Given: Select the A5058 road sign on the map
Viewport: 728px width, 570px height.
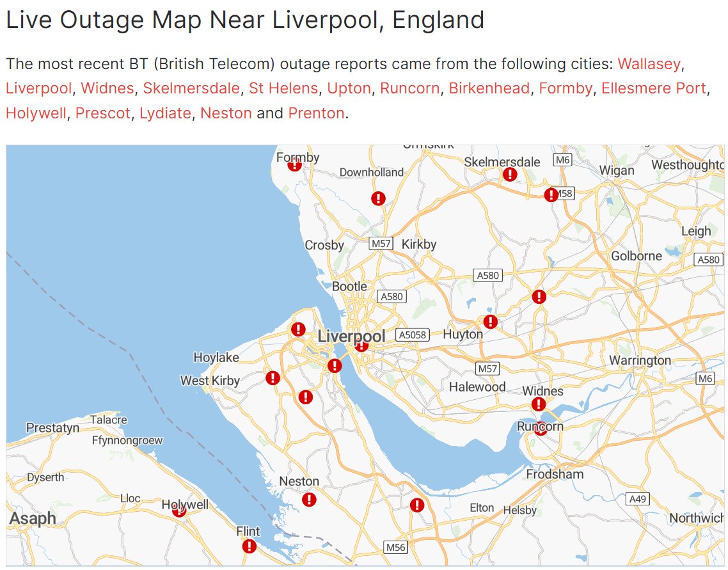Looking at the screenshot, I should (412, 335).
